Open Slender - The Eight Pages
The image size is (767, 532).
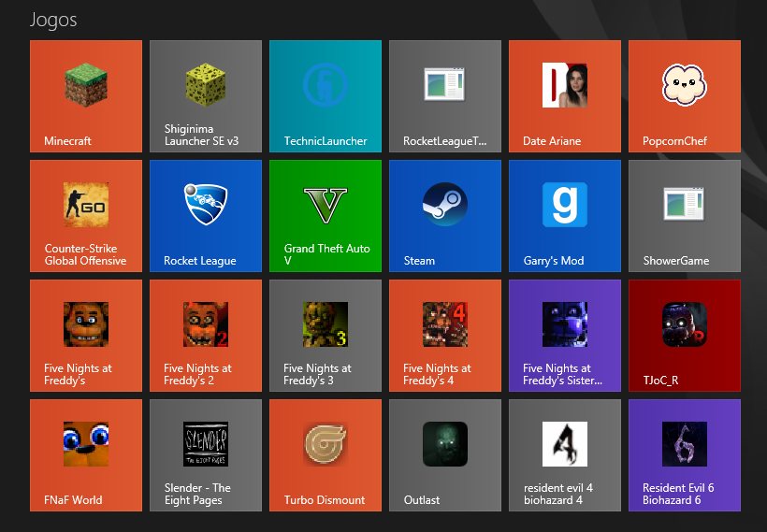coord(206,455)
